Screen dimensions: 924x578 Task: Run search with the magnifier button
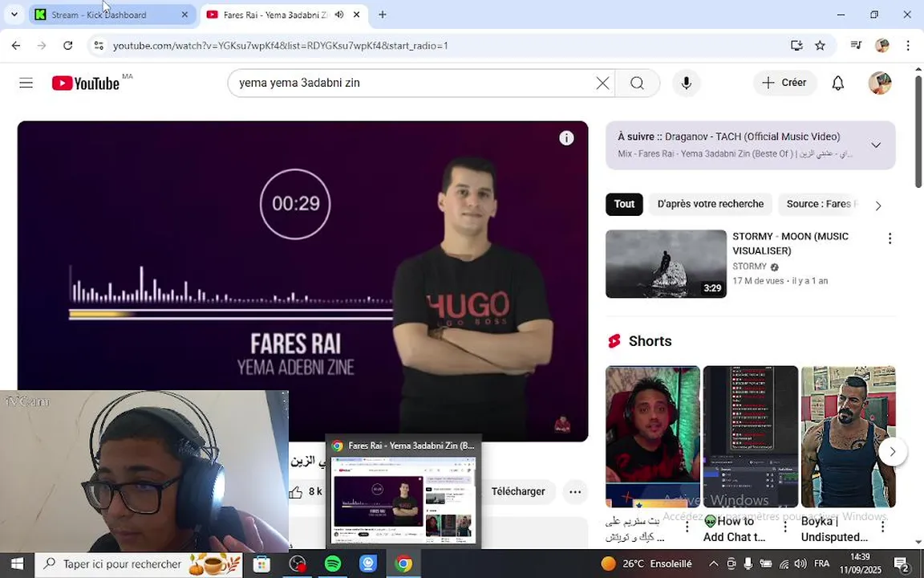[x=637, y=83]
